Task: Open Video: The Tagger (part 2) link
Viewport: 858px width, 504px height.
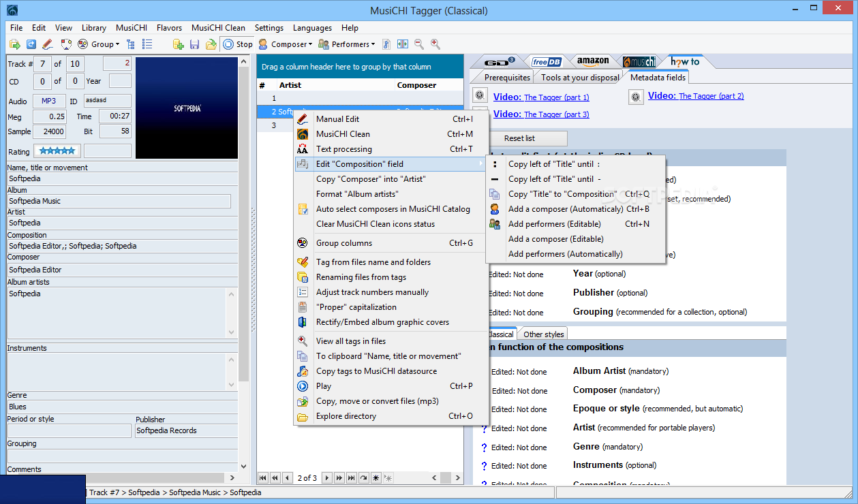Action: 696,96
